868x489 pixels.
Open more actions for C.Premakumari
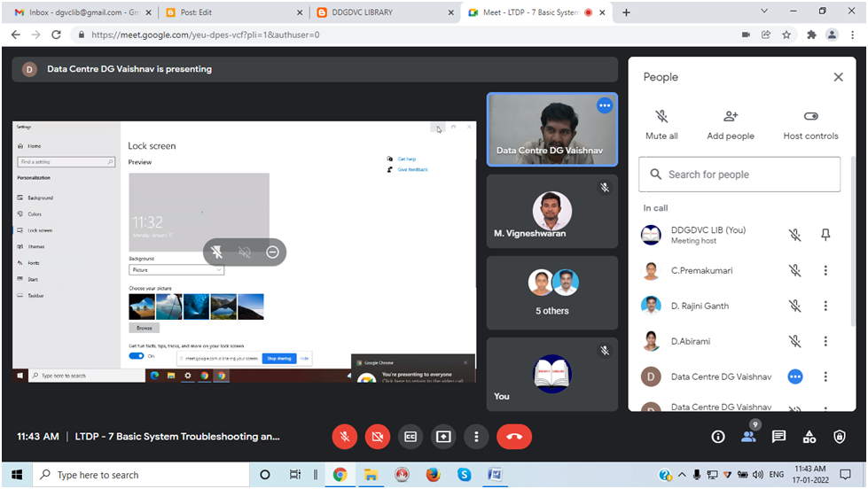point(825,270)
